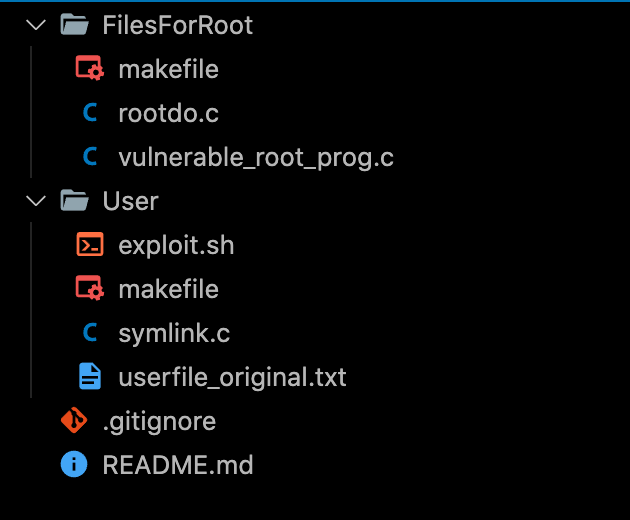Click the FilesForRoot open-folder icon
630x520 pixels.
(73, 25)
